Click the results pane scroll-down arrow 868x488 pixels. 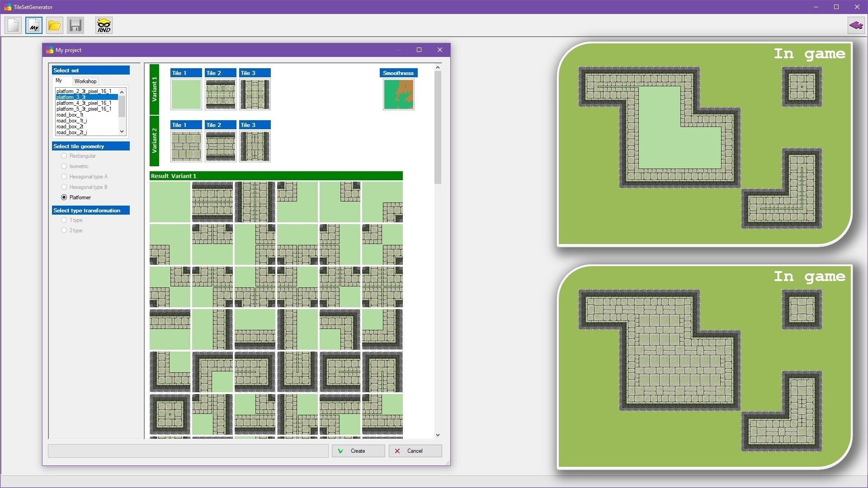[438, 435]
